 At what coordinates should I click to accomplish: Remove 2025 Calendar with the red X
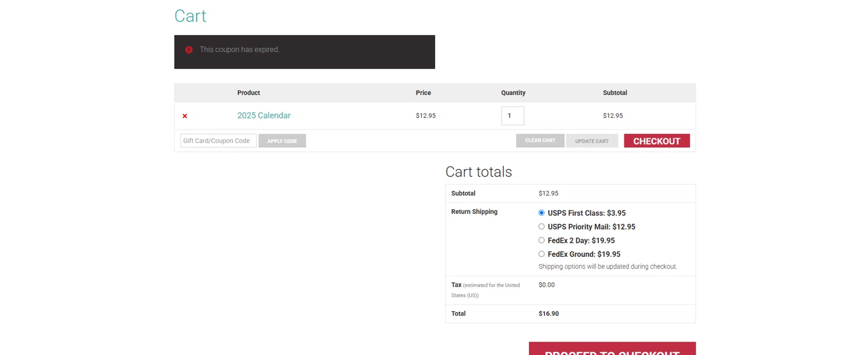click(185, 116)
